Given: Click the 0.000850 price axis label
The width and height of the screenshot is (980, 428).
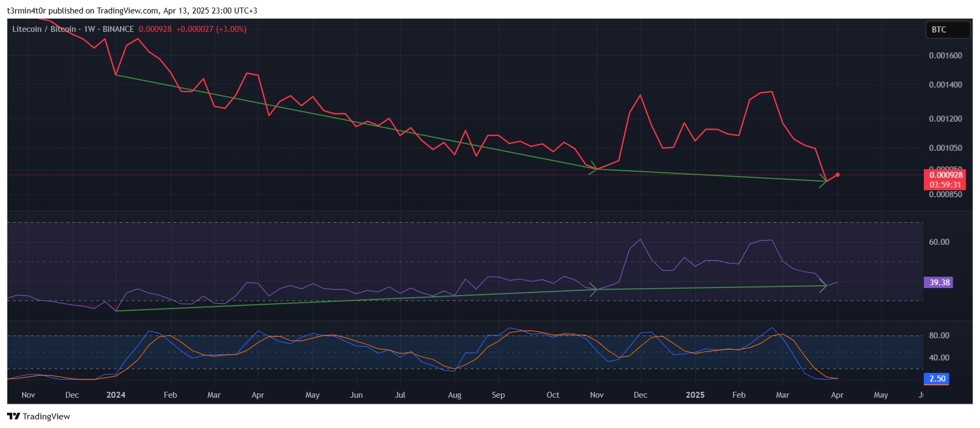Looking at the screenshot, I should pyautogui.click(x=945, y=195).
